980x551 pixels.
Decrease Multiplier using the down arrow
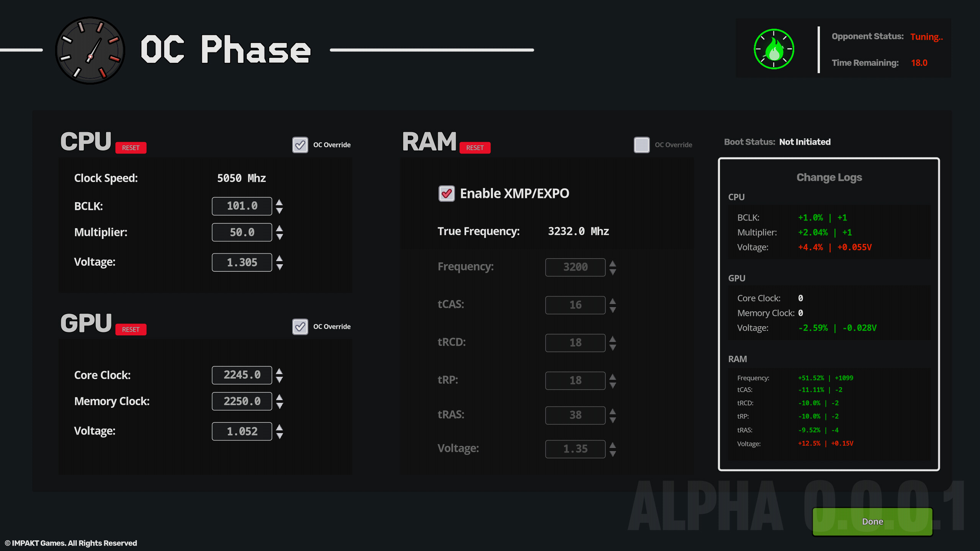coord(279,236)
